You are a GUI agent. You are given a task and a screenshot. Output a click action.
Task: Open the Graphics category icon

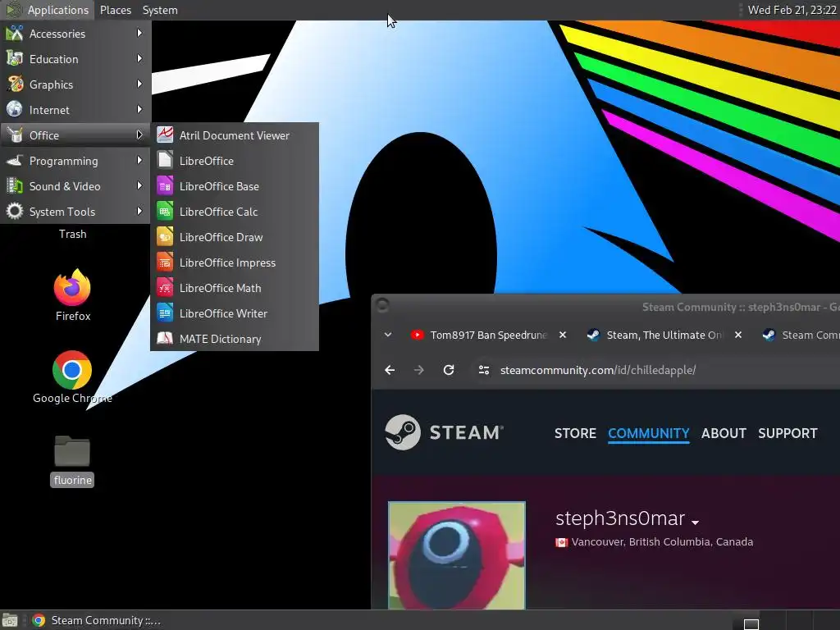coord(15,84)
